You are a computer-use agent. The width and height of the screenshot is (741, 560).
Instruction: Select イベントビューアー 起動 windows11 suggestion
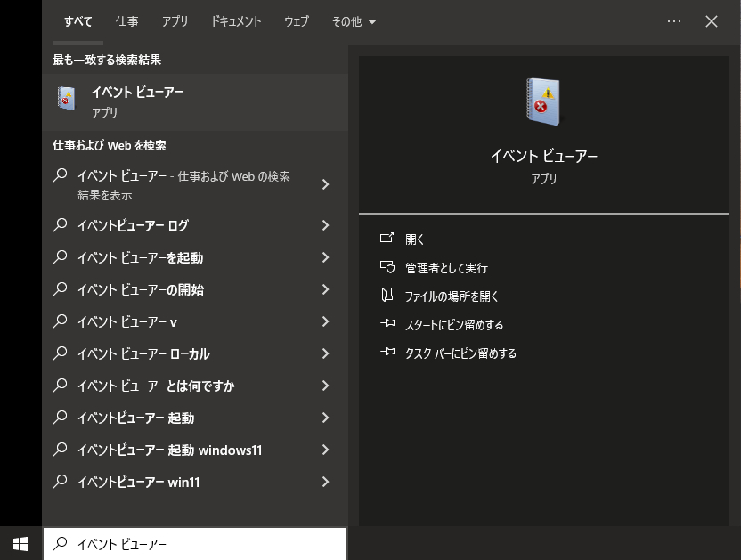tap(169, 450)
